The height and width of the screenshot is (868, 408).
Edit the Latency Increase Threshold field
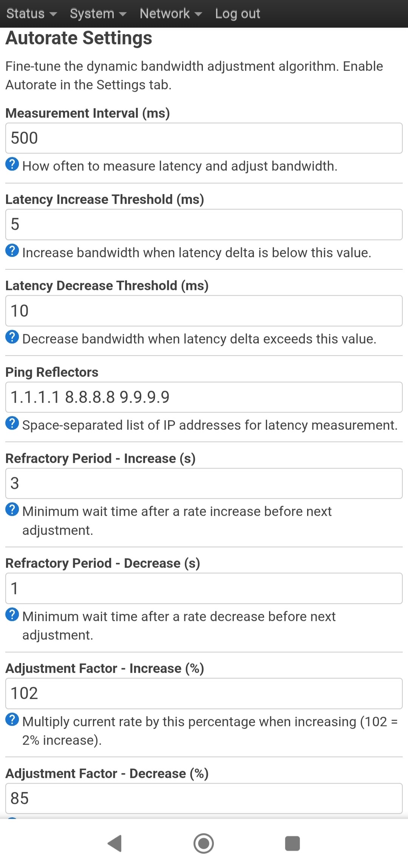(204, 224)
